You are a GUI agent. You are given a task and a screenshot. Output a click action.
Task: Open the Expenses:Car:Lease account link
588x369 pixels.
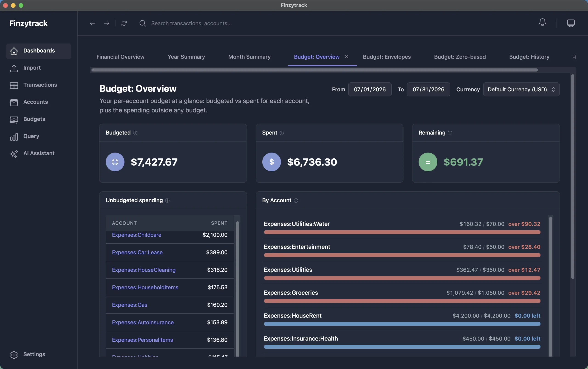click(137, 252)
